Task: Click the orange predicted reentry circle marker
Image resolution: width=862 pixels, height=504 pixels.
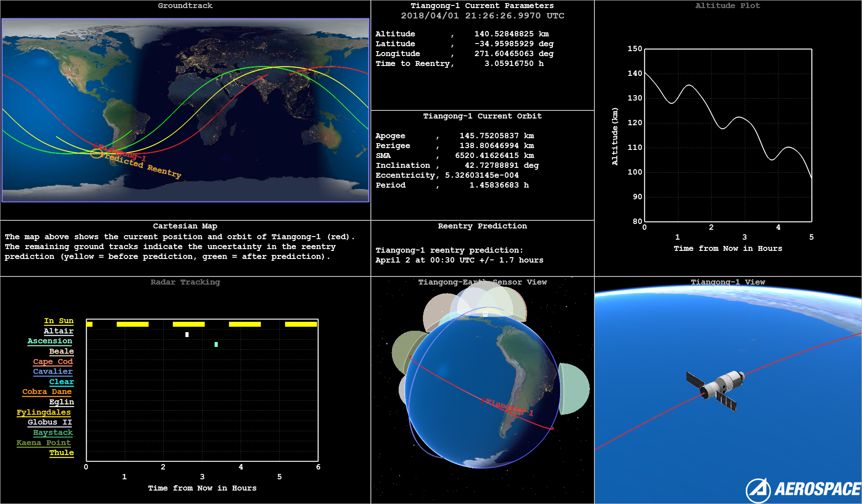Action: 96,153
